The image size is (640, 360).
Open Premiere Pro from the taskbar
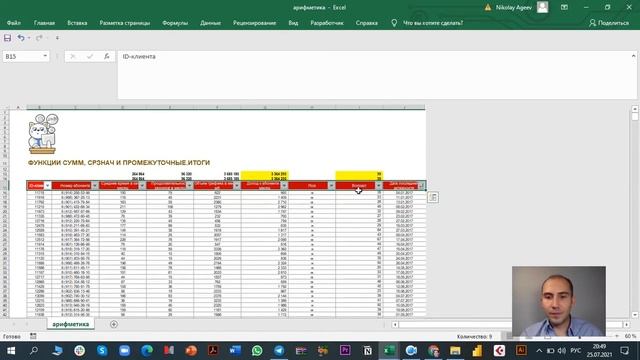click(x=345, y=351)
